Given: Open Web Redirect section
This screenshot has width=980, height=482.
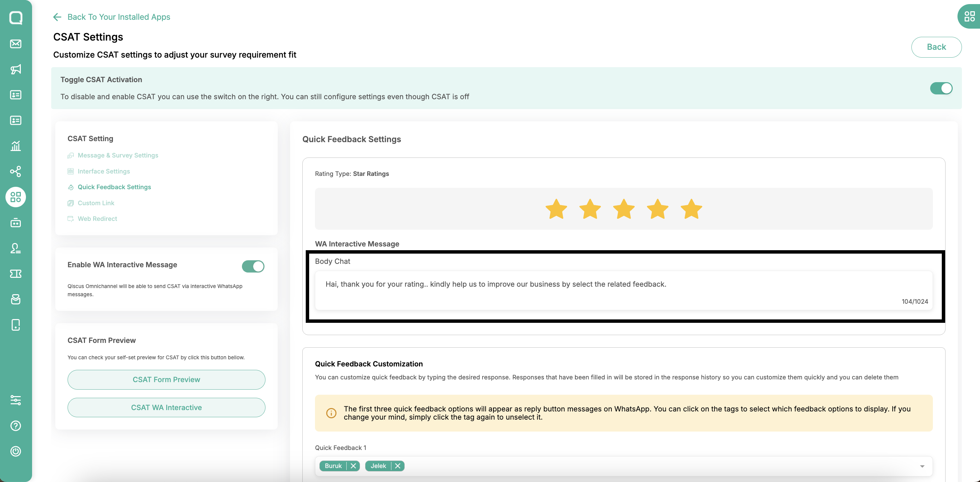Looking at the screenshot, I should (97, 219).
